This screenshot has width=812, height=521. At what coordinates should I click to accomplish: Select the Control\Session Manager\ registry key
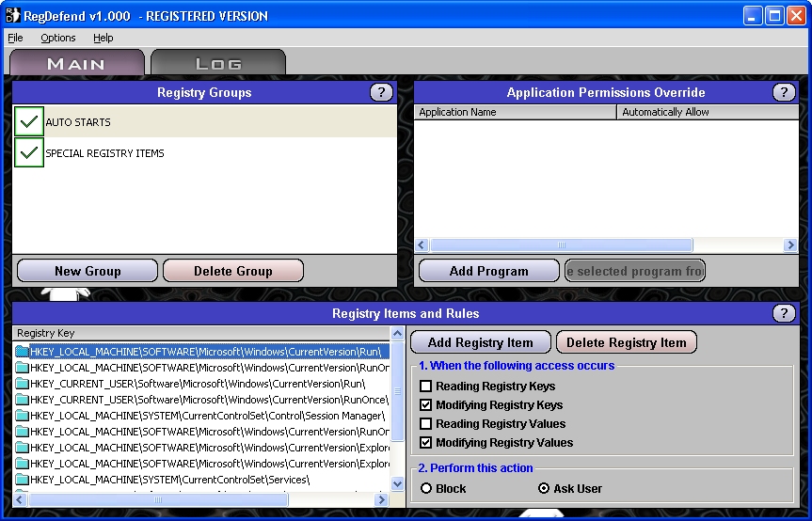click(207, 416)
